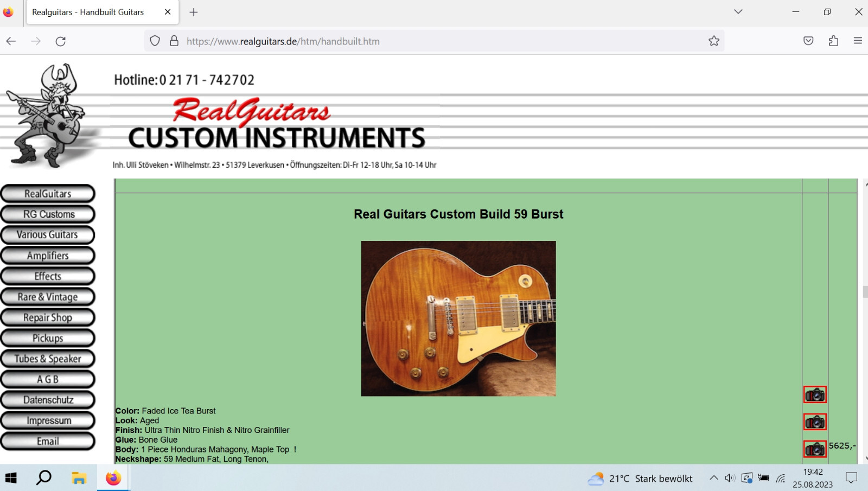Open the Rare & Vintage section
The image size is (868, 491).
click(48, 297)
